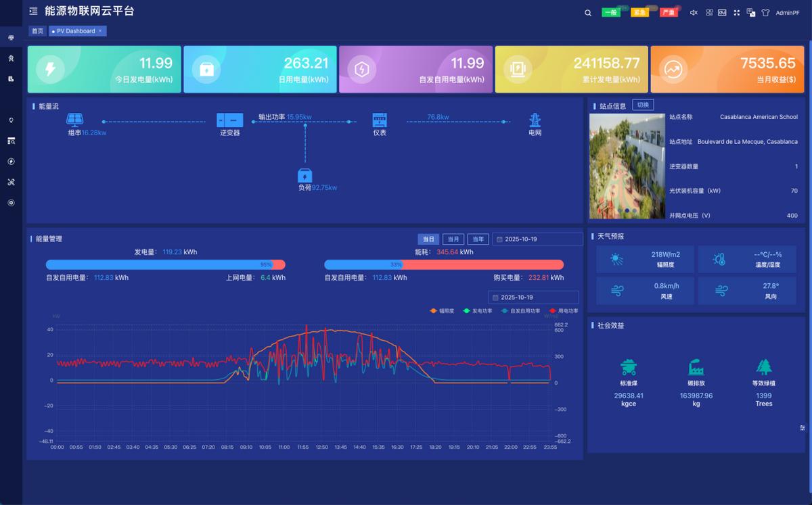Switch to the 首页 tab

37,31
